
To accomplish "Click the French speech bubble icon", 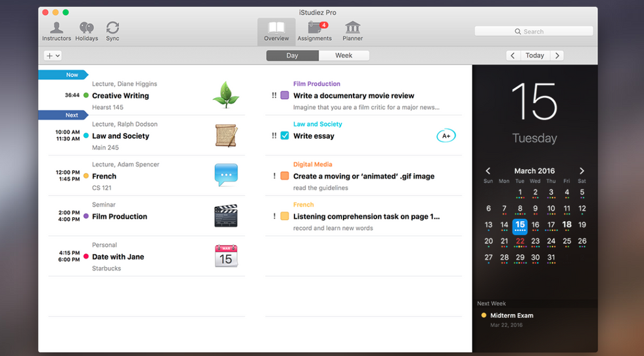I will 225,175.
